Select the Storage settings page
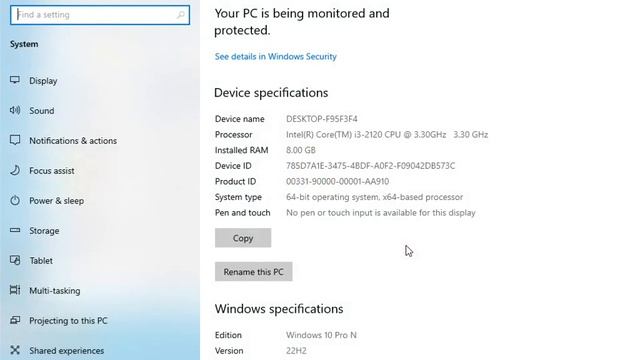Image resolution: width=640 pixels, height=360 pixels. coord(44,231)
